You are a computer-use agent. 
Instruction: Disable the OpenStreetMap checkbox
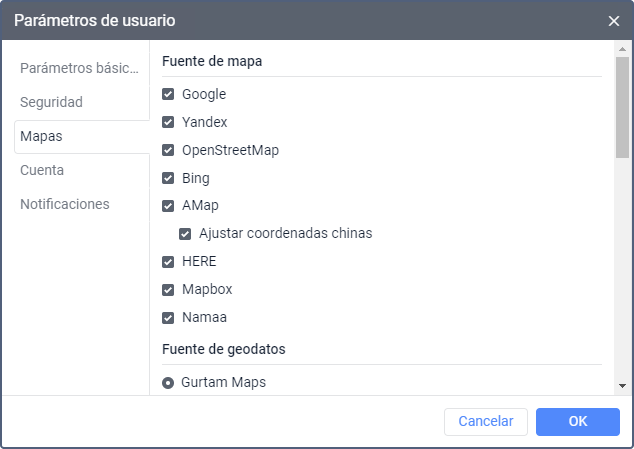tap(168, 151)
